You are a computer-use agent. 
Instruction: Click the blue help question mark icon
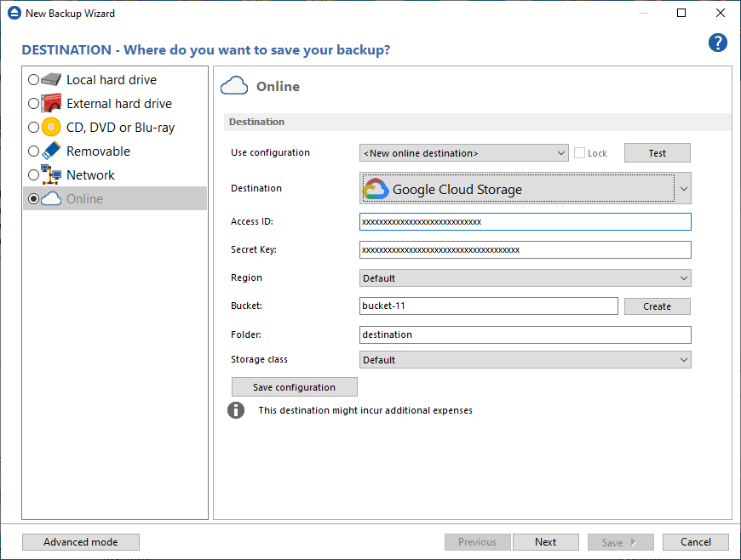click(717, 43)
